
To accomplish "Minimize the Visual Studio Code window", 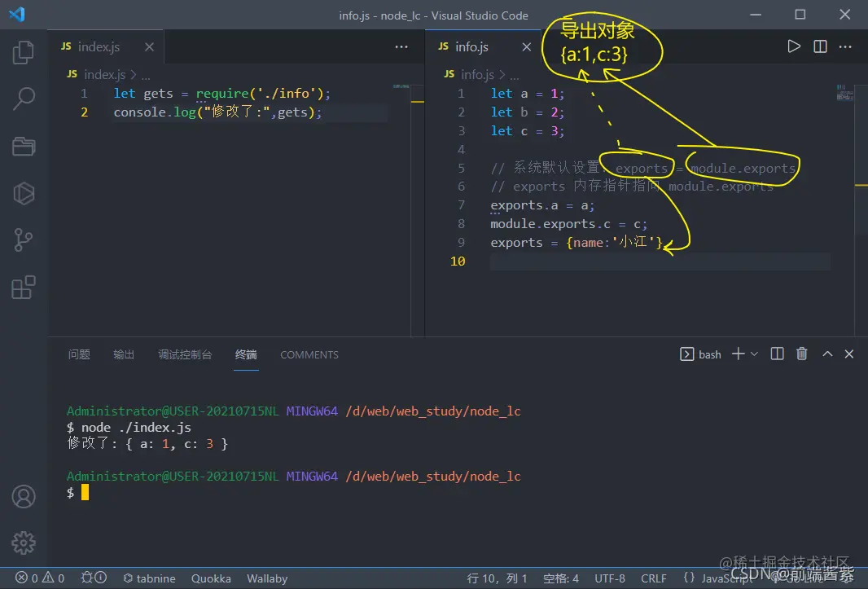I will (756, 15).
